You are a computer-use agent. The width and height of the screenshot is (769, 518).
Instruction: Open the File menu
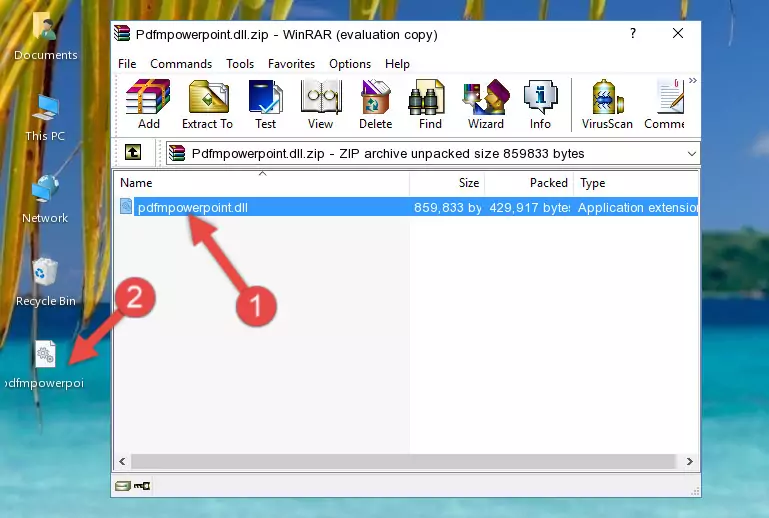tap(127, 64)
